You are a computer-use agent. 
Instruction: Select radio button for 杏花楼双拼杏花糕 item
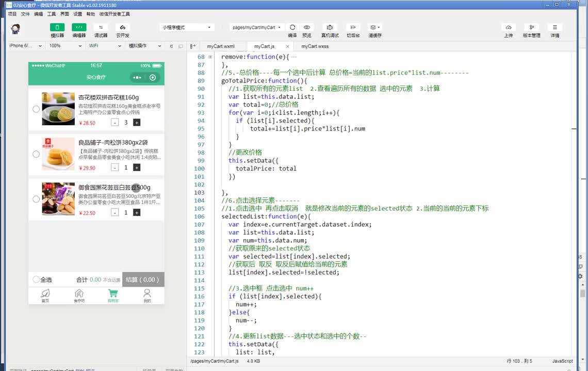coord(36,109)
